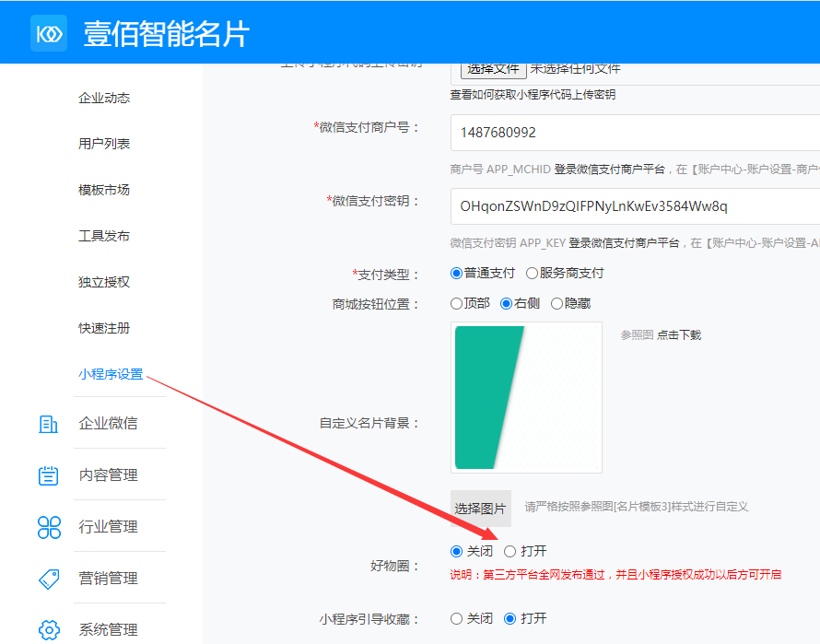Click the 壹佰智能名片 header title

point(167,34)
